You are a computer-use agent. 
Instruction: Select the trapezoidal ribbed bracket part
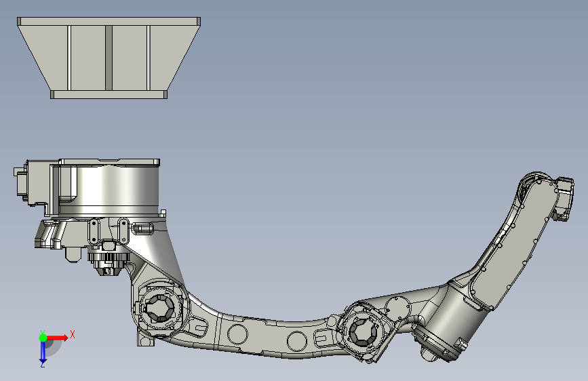tap(109, 58)
